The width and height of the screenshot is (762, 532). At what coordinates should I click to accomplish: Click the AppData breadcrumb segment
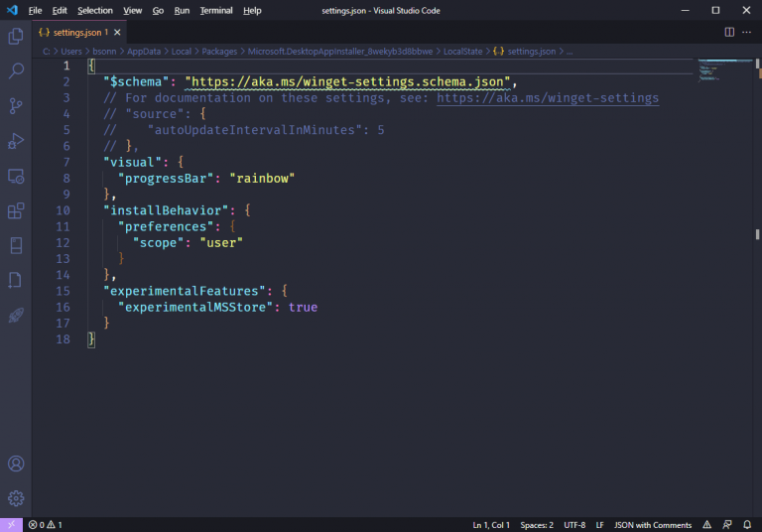click(144, 51)
